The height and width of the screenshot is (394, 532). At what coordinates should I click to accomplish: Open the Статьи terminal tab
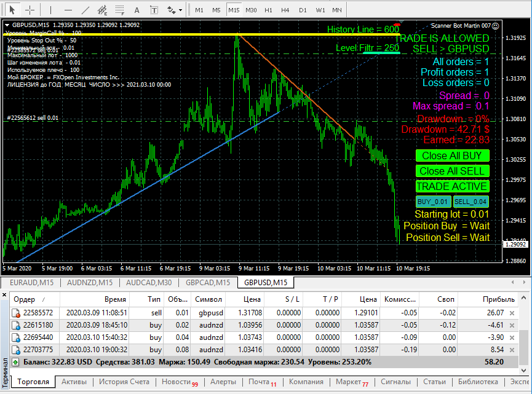click(434, 382)
